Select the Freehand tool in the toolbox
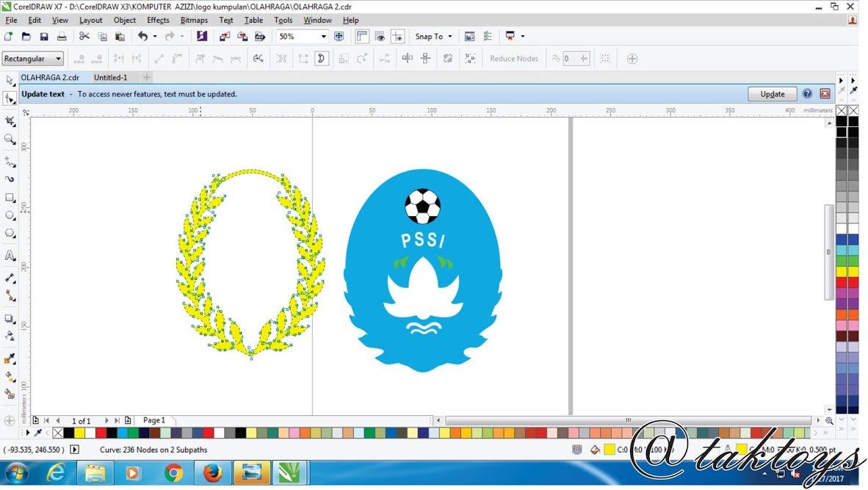 (x=10, y=162)
